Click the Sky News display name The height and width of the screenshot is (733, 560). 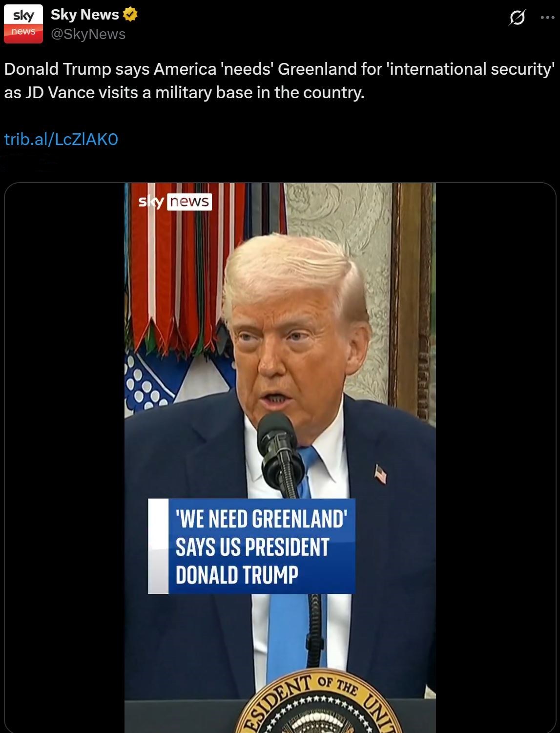[85, 15]
